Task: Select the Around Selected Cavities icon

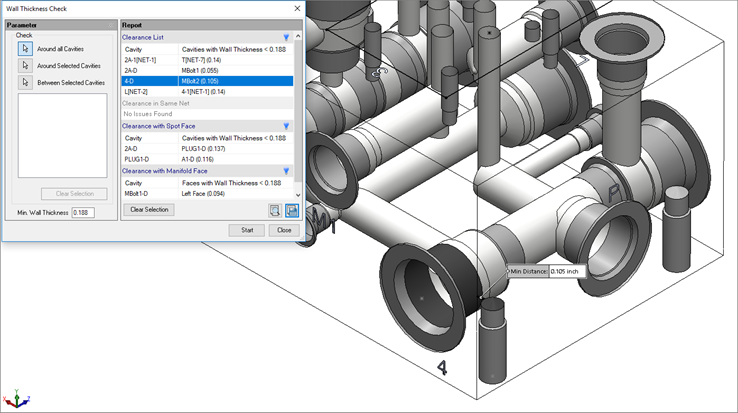Action: pyautogui.click(x=25, y=65)
